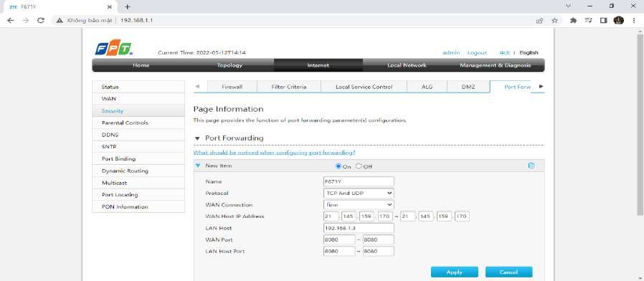The height and width of the screenshot is (281, 644).
Task: Open tab search chevron in title bar
Action: pyautogui.click(x=569, y=6)
